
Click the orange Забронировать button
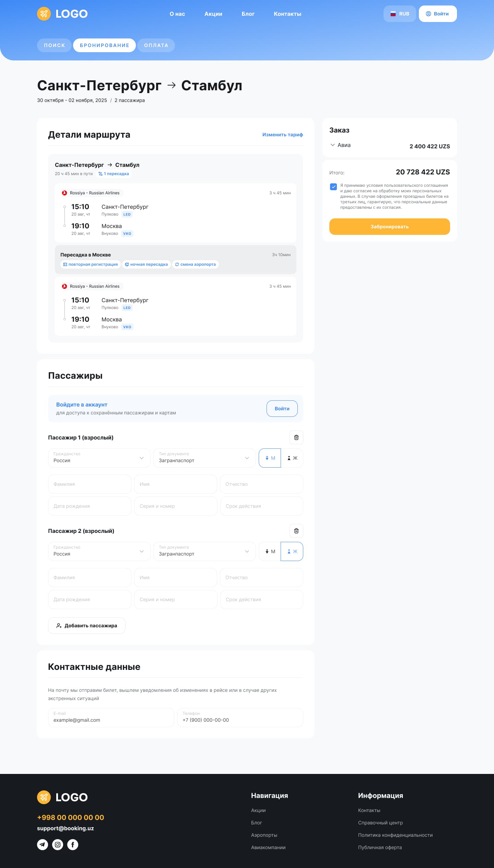(390, 227)
